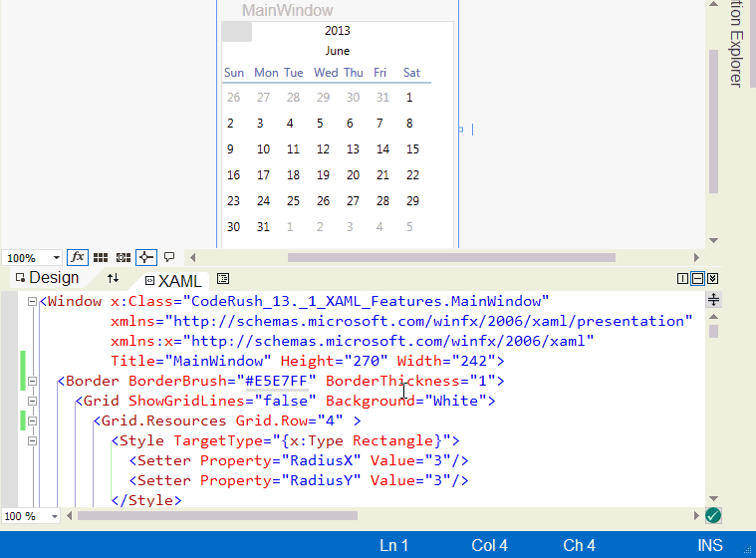
Task: Select day 15 in the calendar
Action: 412,149
